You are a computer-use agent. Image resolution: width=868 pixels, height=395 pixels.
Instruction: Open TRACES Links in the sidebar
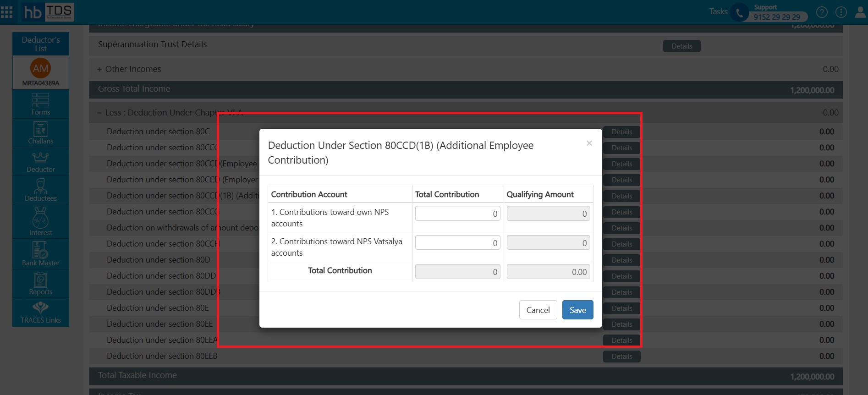tap(41, 313)
